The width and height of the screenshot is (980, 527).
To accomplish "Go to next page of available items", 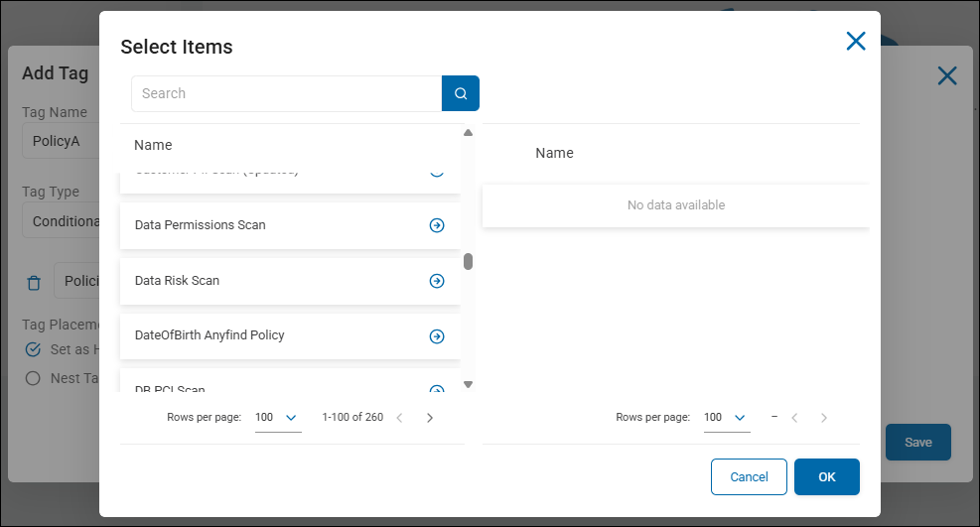I will click(430, 418).
